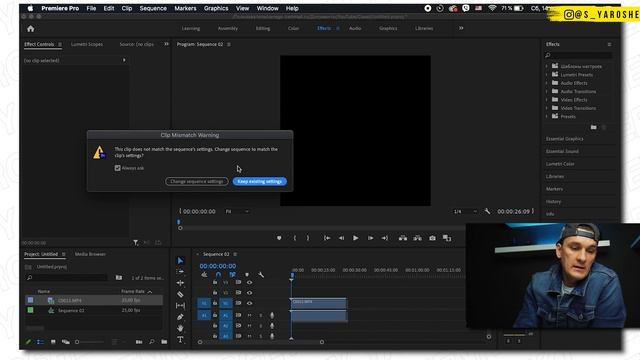Viewport: 640px width, 360px height.
Task: Select the Ripple Edit tool
Action: click(180, 282)
